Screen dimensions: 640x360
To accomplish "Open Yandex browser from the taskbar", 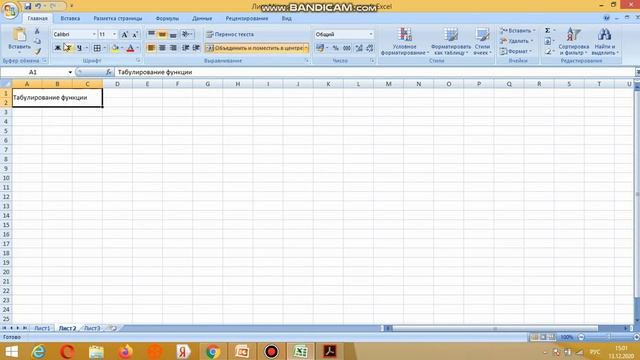I will (184, 351).
